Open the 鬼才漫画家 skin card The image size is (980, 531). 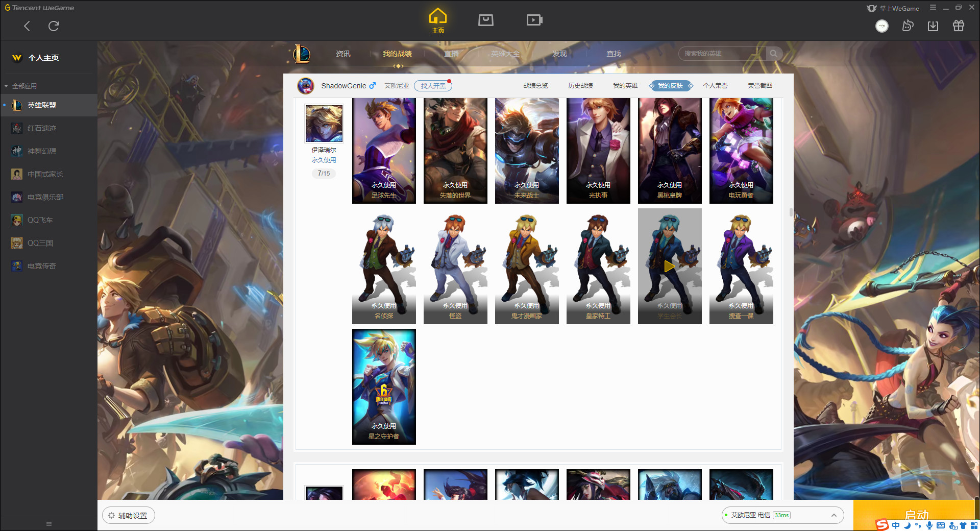(x=527, y=266)
